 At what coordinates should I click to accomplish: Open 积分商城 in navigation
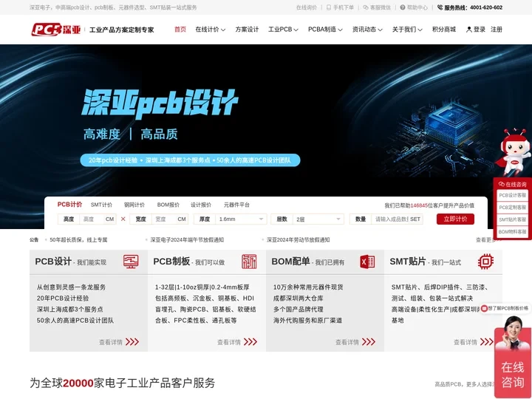(x=444, y=30)
